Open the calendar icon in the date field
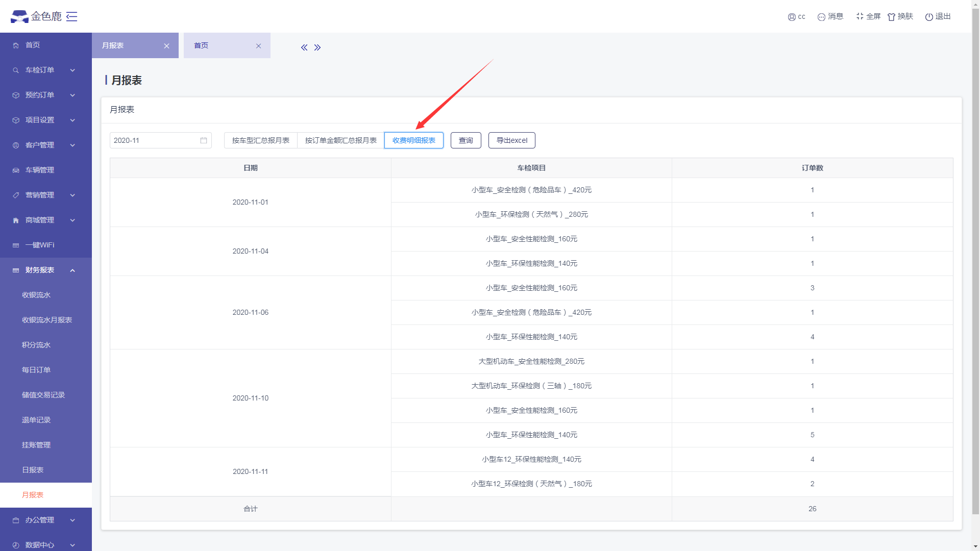 [204, 140]
